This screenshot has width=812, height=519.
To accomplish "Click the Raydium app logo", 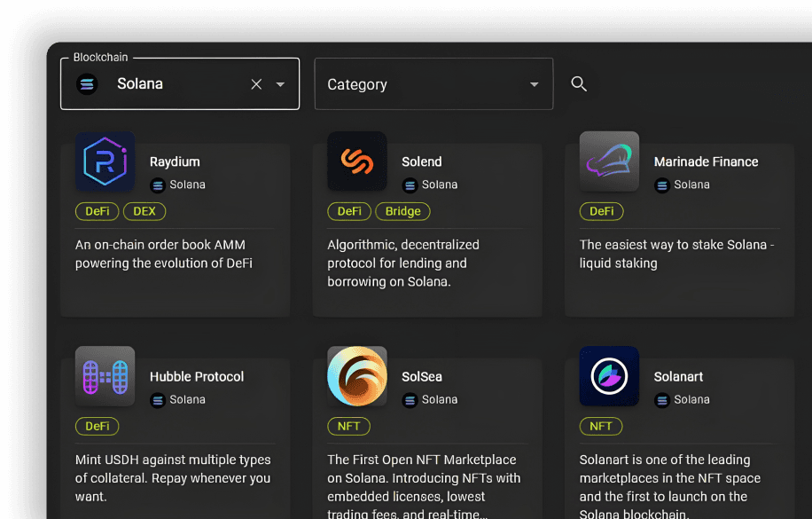I will point(105,161).
